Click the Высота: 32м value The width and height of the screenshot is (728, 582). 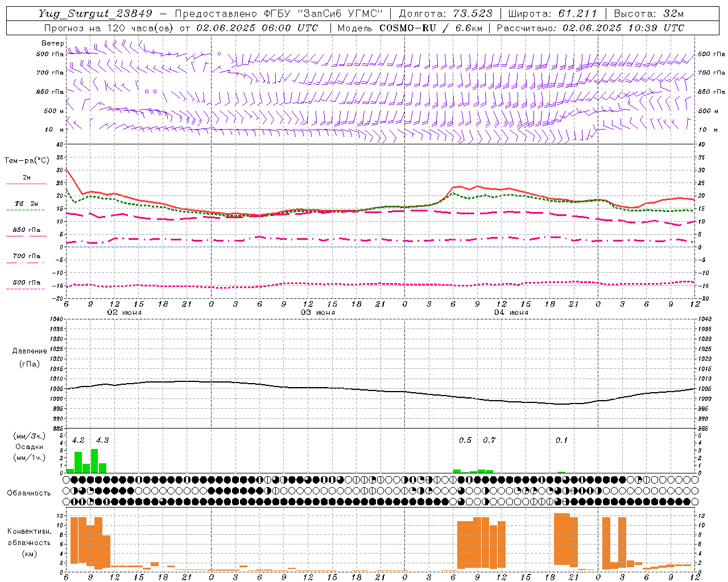coord(648,14)
